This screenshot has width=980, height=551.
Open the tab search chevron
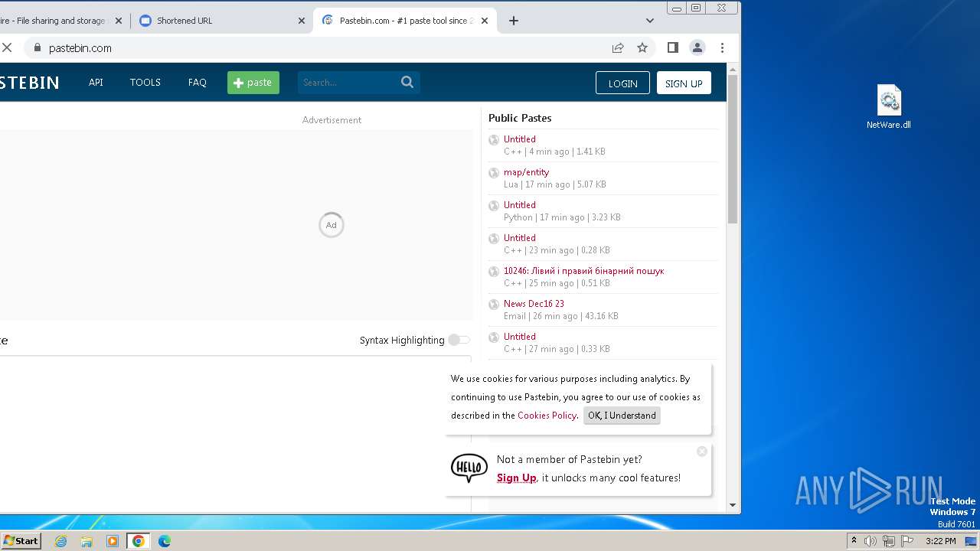[x=650, y=21]
